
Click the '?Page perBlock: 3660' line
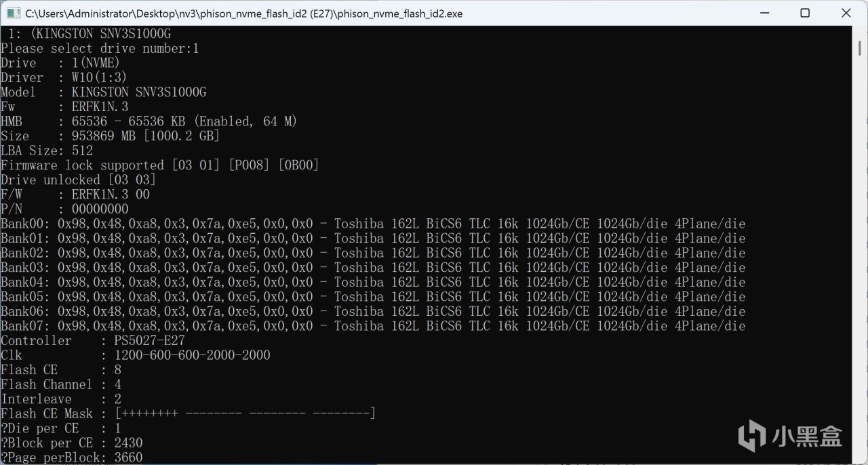tap(72, 458)
